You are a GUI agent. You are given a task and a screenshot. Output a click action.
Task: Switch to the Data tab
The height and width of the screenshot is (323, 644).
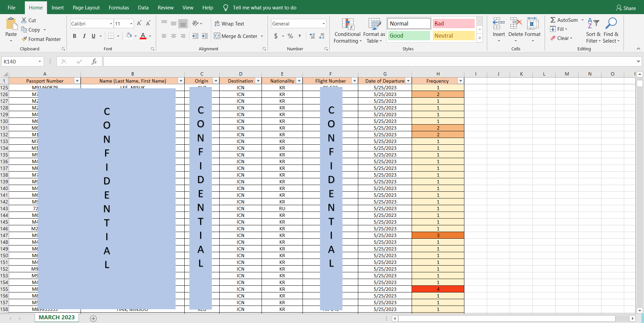tap(143, 7)
